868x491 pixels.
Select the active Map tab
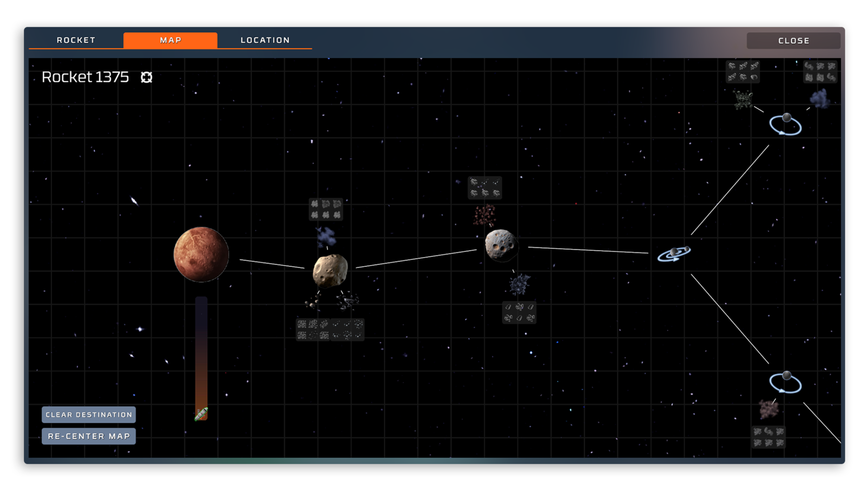click(170, 40)
